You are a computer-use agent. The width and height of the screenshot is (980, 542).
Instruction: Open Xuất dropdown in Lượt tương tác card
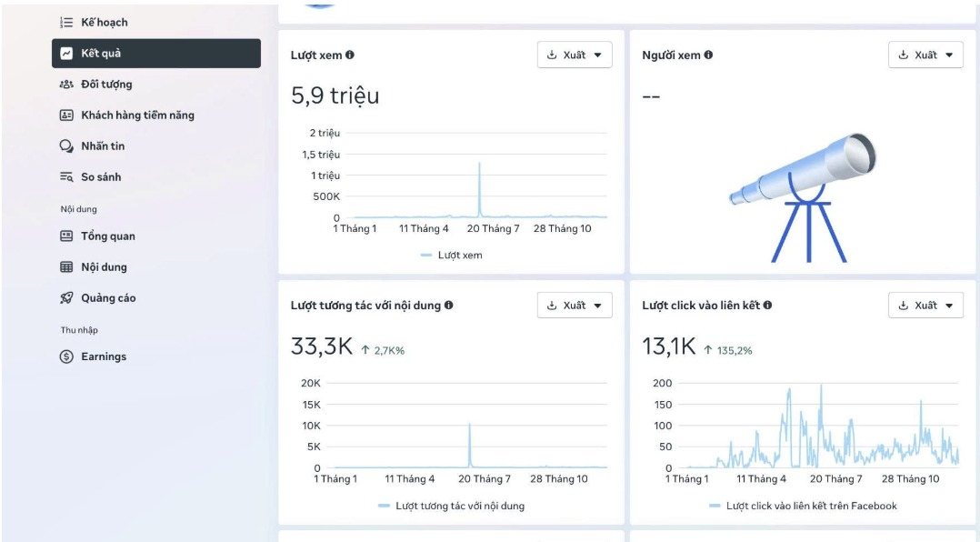coord(575,305)
